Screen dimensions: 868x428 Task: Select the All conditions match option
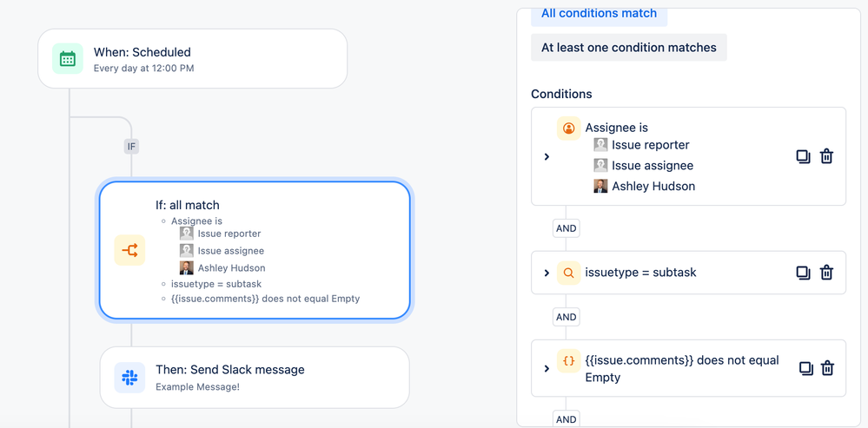click(599, 14)
